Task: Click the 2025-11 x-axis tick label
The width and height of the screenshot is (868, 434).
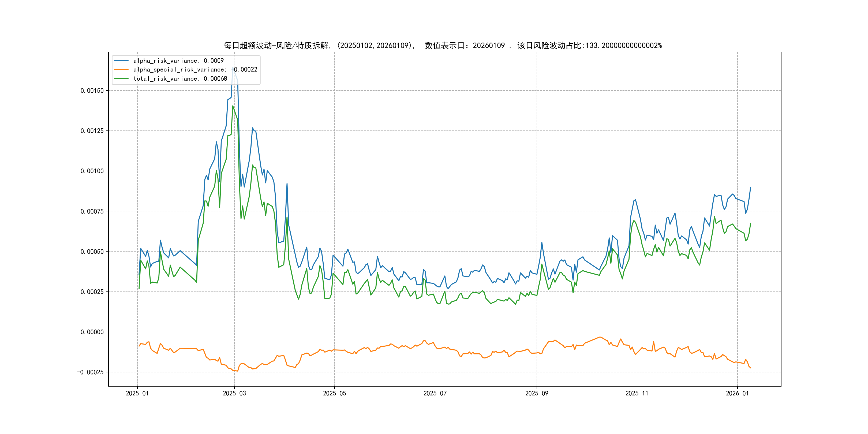Action: click(637, 393)
